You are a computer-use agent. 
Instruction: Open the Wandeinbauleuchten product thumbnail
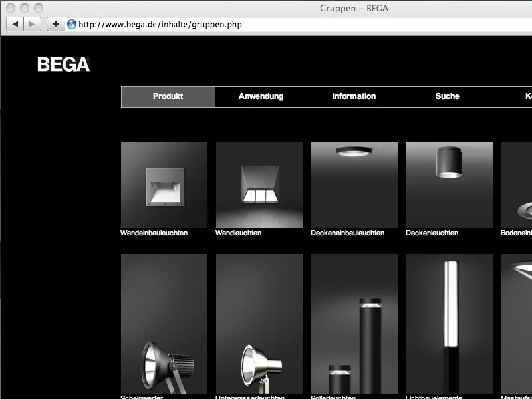pos(164,185)
